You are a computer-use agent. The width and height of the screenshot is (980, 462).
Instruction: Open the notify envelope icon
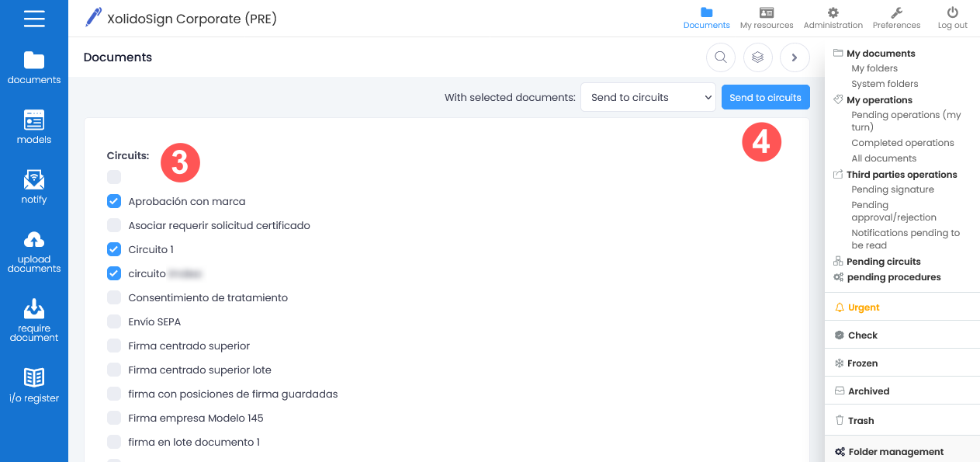pos(34,180)
